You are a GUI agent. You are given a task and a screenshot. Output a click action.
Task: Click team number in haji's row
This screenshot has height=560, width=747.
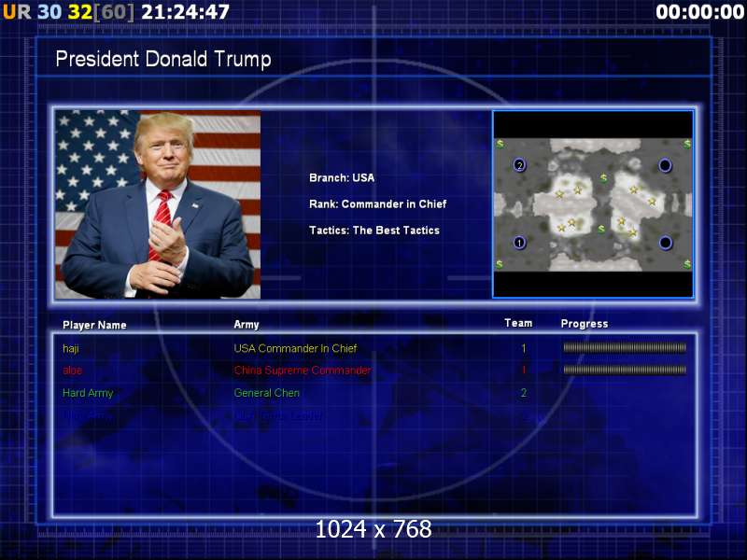coord(524,348)
